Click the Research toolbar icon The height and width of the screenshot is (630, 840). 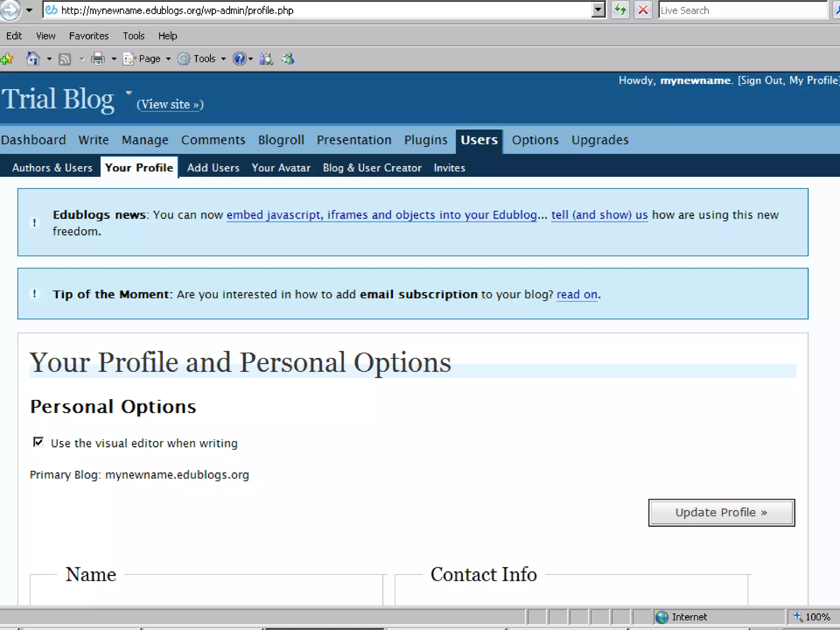tap(267, 59)
